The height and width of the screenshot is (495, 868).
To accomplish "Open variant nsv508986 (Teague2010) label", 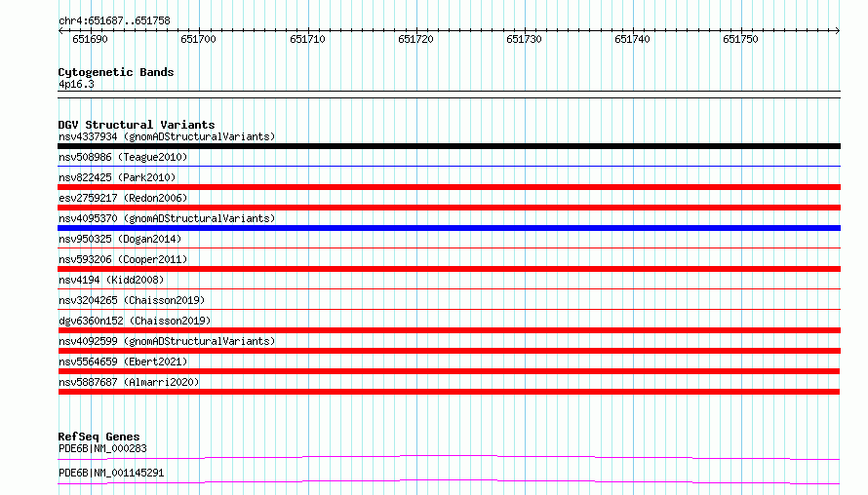I will 123,157.
